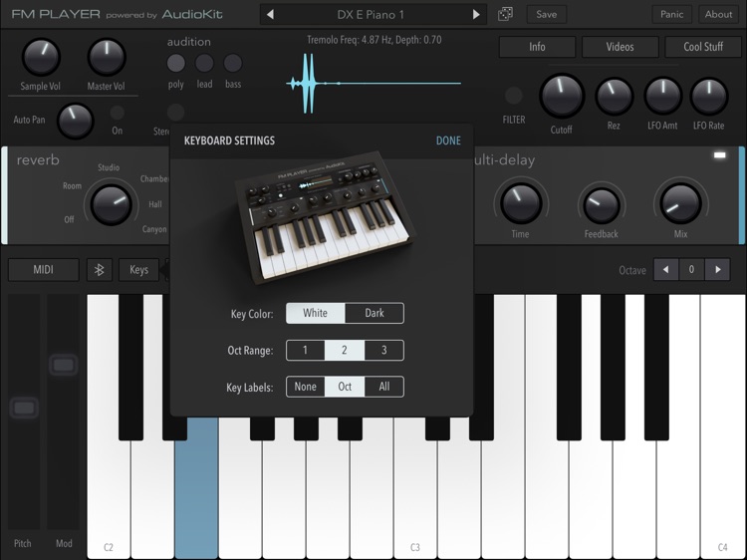Open the Info tab

pyautogui.click(x=537, y=47)
